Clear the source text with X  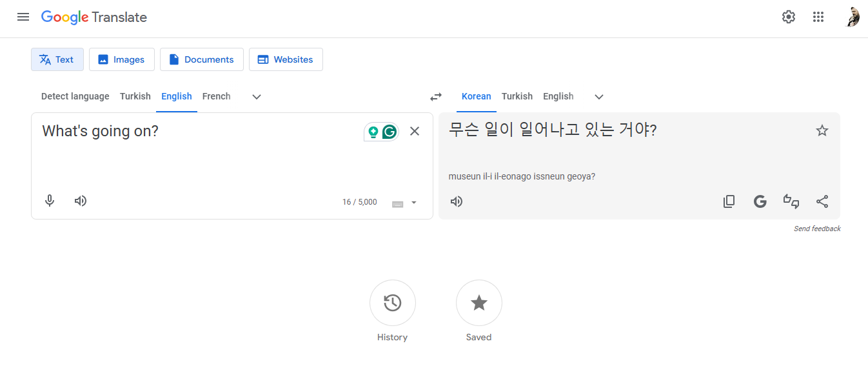(414, 130)
